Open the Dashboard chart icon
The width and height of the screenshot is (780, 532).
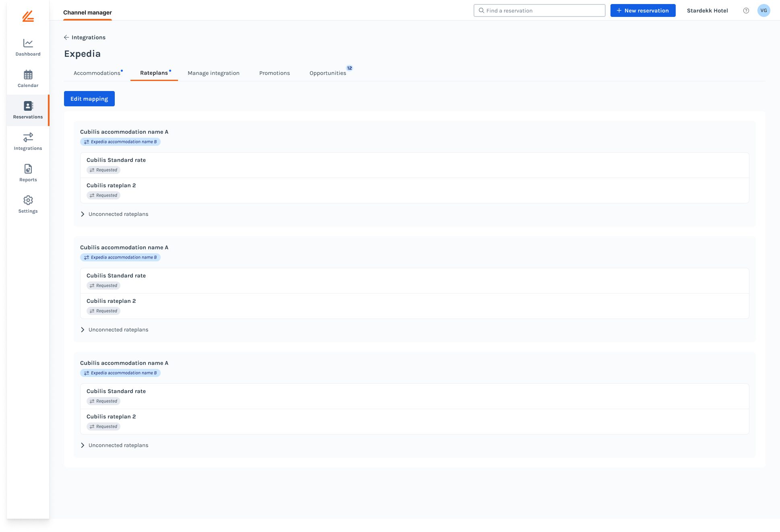coord(28,43)
